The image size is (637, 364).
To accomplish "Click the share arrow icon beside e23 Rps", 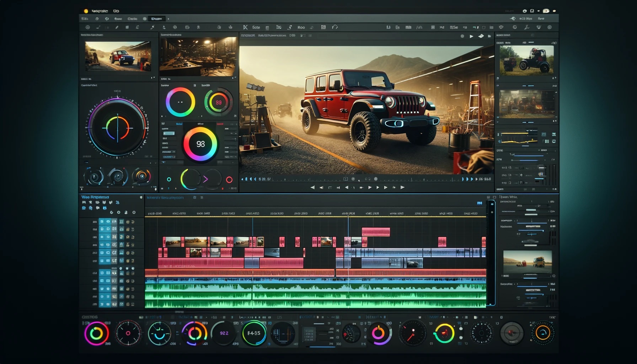I will point(513,18).
